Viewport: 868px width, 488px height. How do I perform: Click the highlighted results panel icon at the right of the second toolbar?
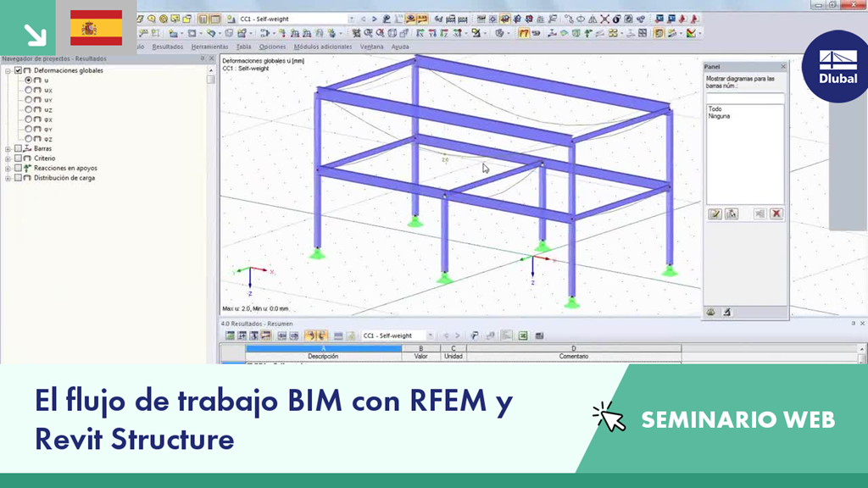pos(659,33)
